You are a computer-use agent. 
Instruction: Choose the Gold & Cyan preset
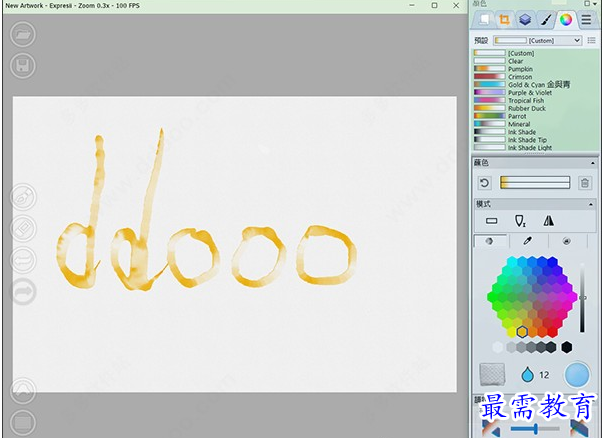tap(522, 85)
